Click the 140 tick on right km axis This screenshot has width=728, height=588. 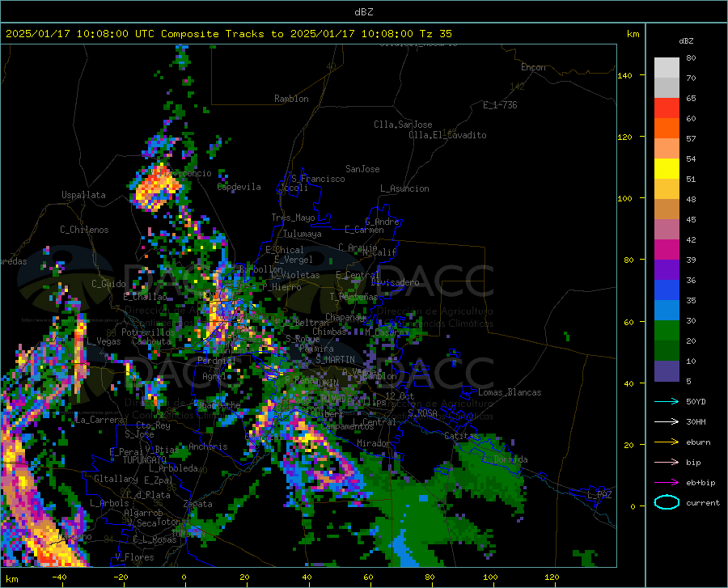tap(624, 75)
